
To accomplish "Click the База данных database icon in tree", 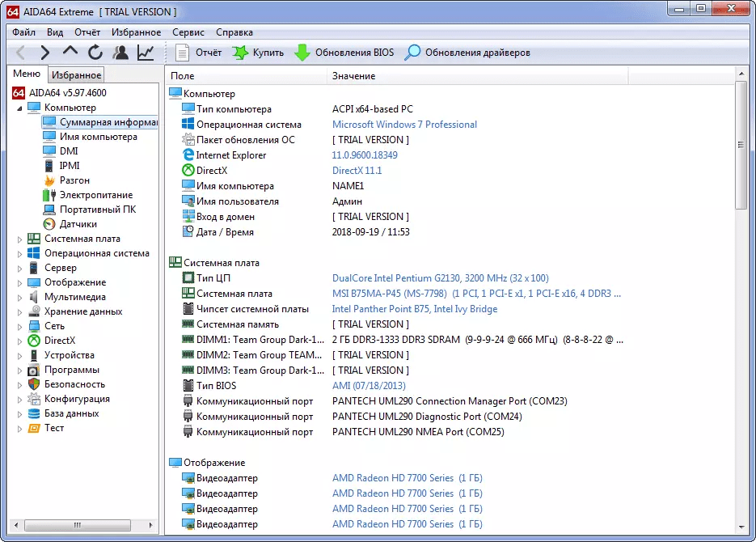I will 34,413.
